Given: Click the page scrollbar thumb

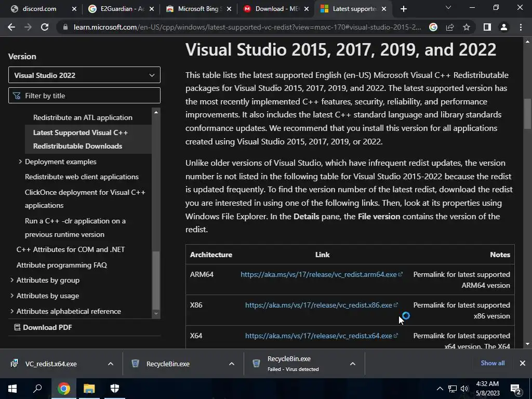Looking at the screenshot, I should click(x=527, y=114).
